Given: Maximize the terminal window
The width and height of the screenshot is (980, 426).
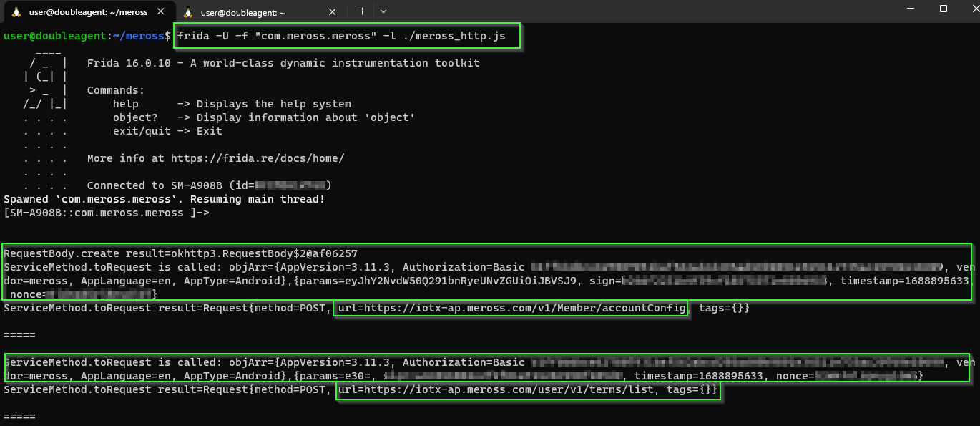Looking at the screenshot, I should (943, 9).
